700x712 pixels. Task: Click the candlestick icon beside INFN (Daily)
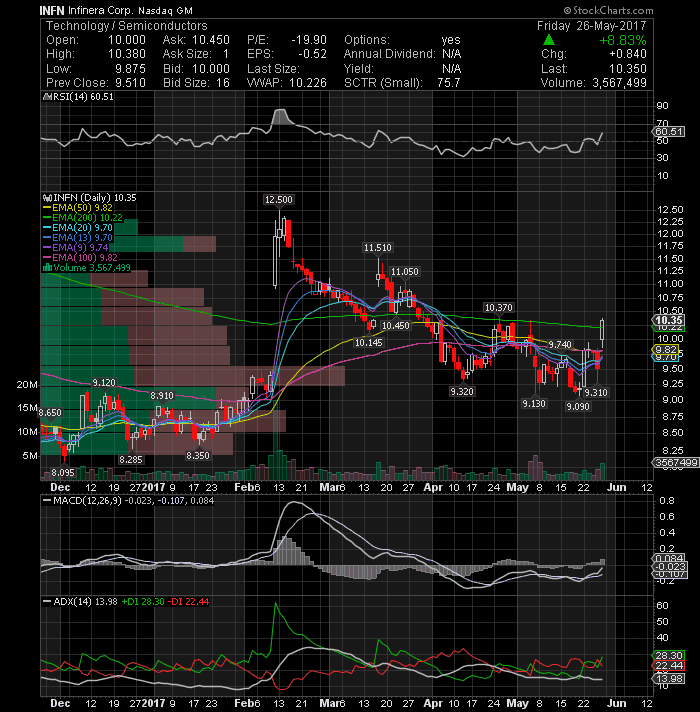click(x=47, y=198)
